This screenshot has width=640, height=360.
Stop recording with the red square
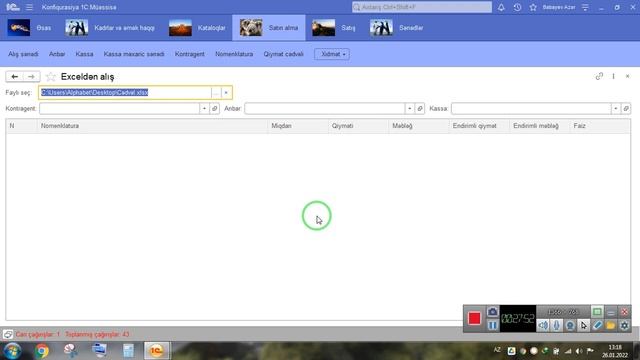[474, 318]
